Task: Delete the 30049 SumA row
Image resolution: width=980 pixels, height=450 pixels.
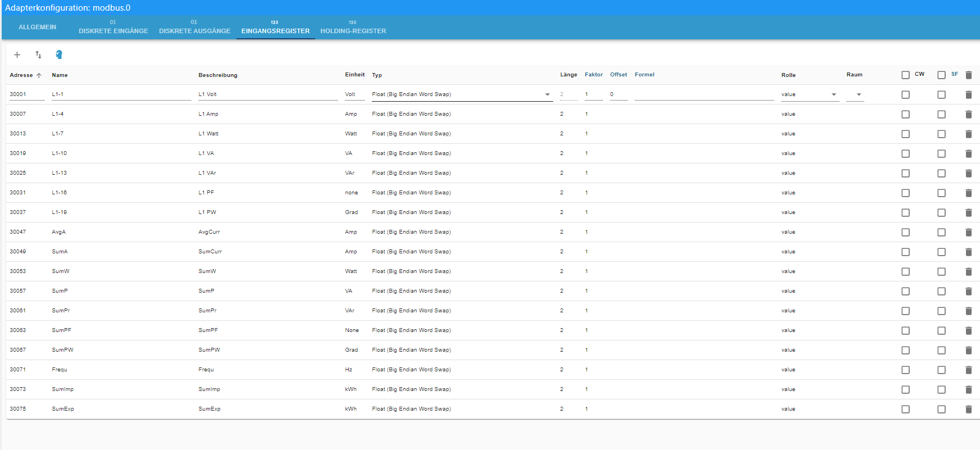Action: 969,252
